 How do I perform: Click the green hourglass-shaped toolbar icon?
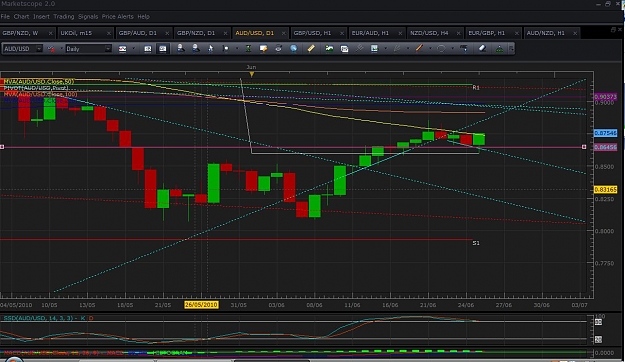248,49
